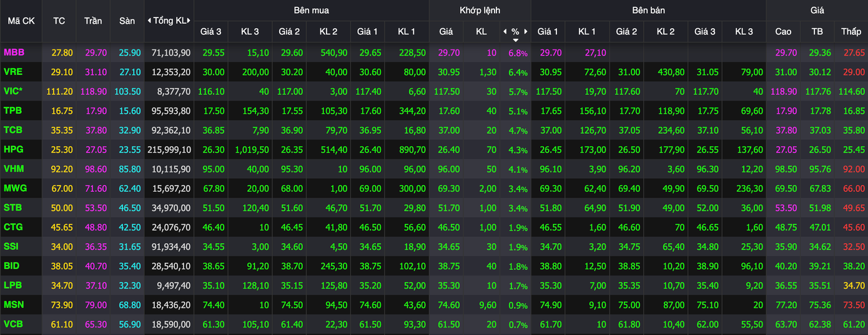The image size is (868, 335).
Task: Sort by the Mã CK column header
Action: click(x=21, y=21)
